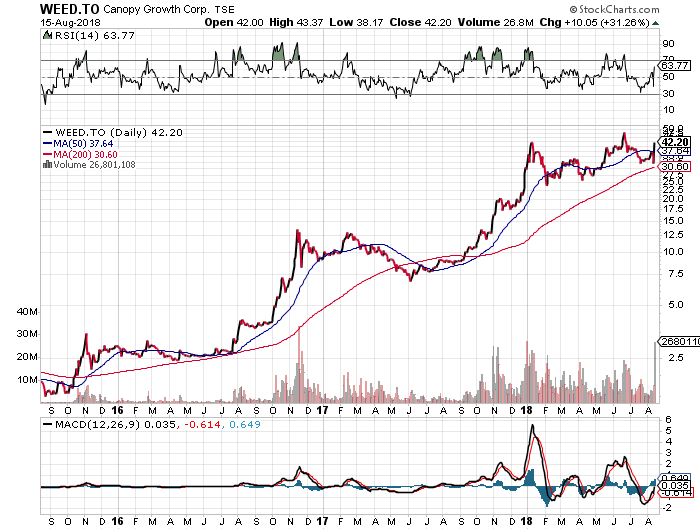700x530 pixels.
Task: Click the 42.20 last price tag on price axis
Action: 675,142
